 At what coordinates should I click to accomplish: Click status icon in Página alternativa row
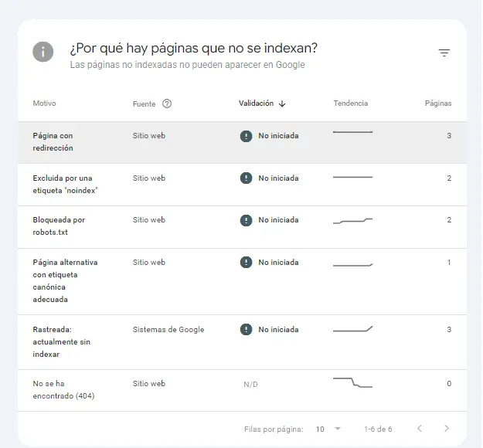point(246,263)
